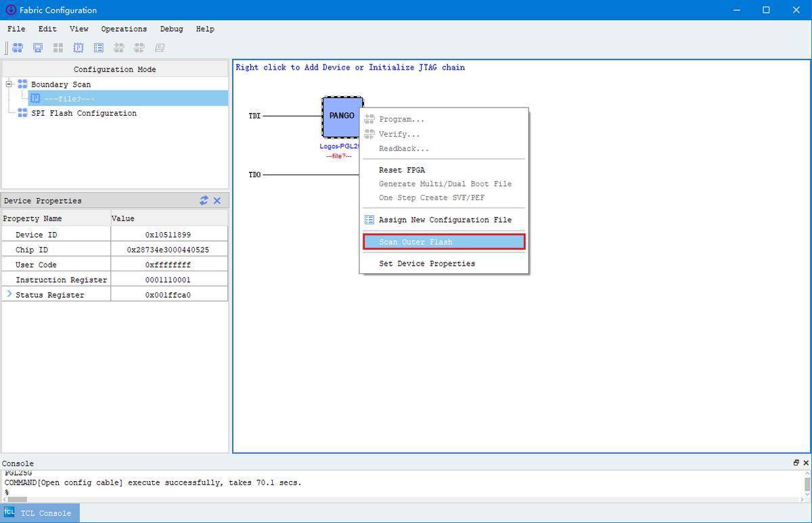Refresh the Device Properties panel
The width and height of the screenshot is (812, 523).
(204, 200)
